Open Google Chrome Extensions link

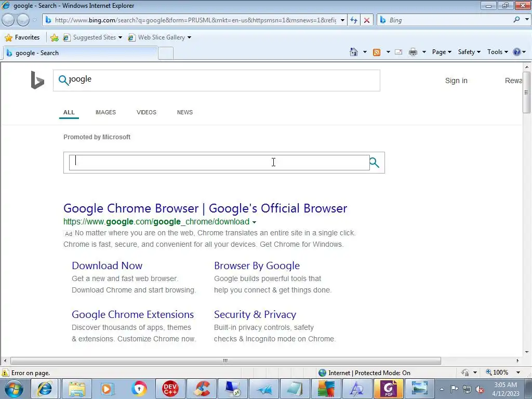coord(132,314)
